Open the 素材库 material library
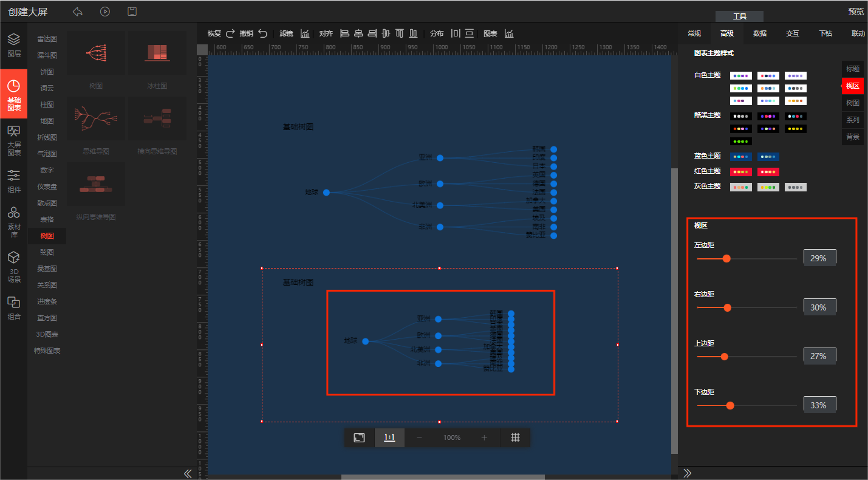Viewport: 868px width, 480px height. coord(13,222)
